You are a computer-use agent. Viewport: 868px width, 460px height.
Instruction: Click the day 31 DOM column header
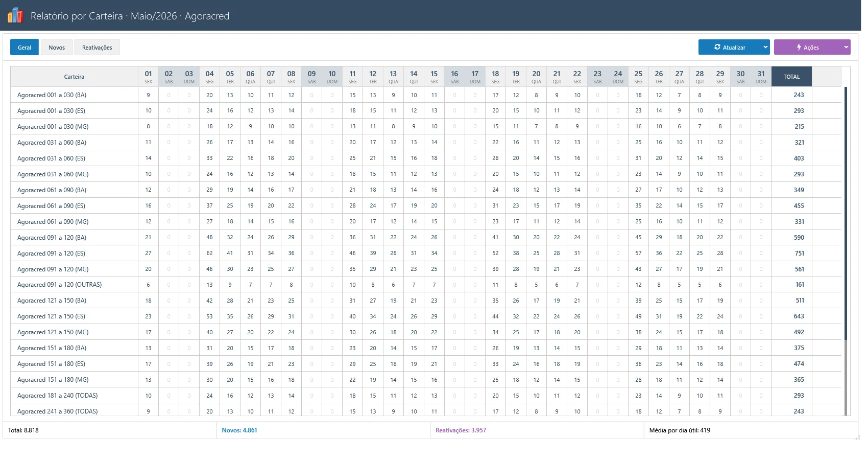[x=761, y=77]
